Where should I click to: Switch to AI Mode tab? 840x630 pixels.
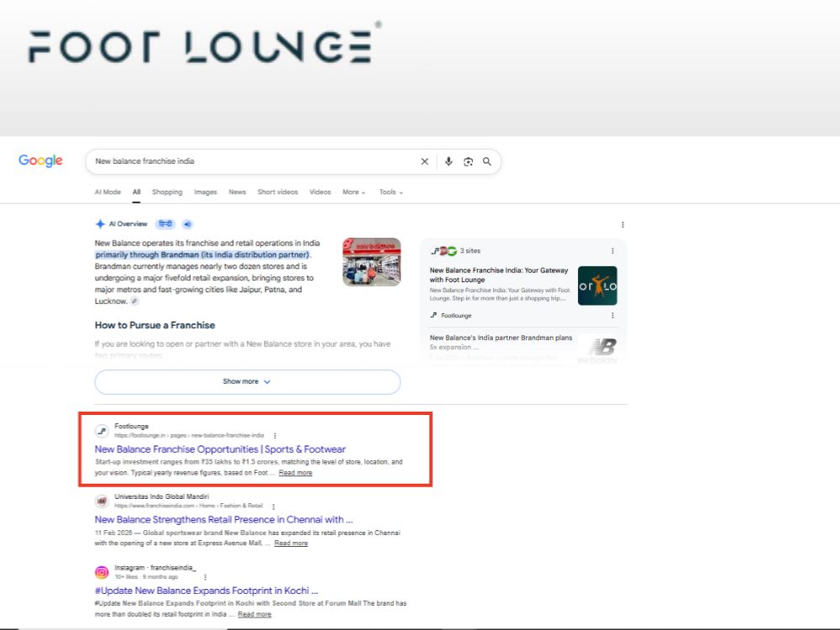click(108, 192)
